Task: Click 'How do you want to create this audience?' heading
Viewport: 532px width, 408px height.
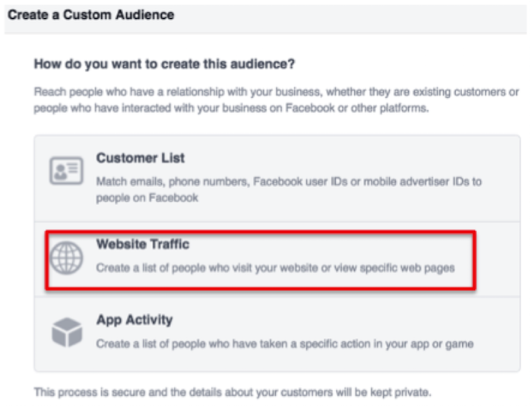Action: [165, 64]
